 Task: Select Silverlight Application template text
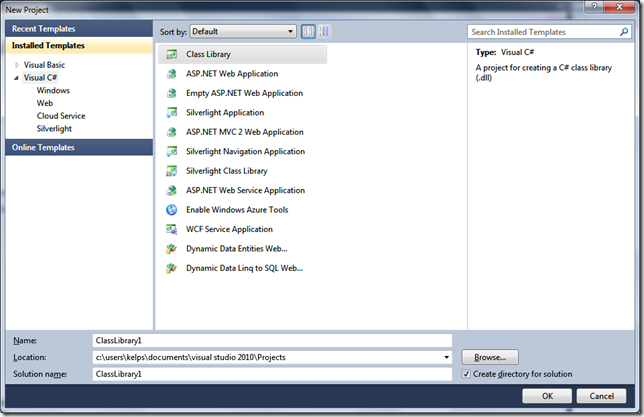click(225, 113)
